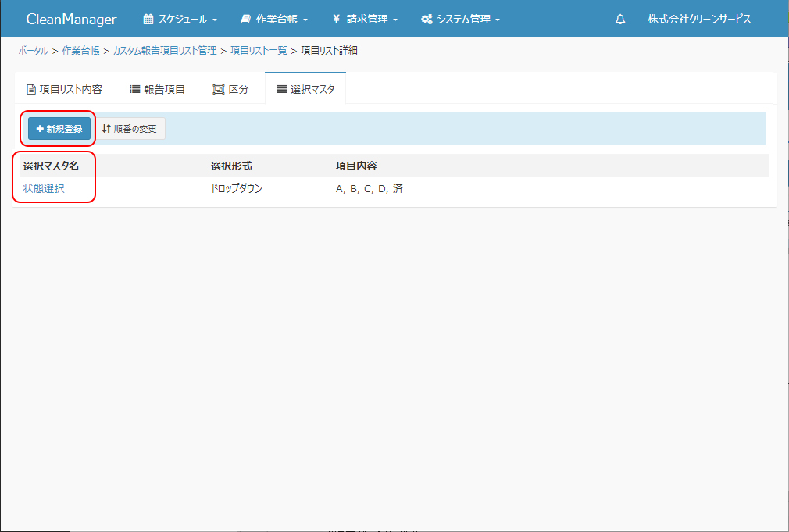The height and width of the screenshot is (532, 789).
Task: Click the plus icon on 新規登録 button
Action: click(x=40, y=129)
